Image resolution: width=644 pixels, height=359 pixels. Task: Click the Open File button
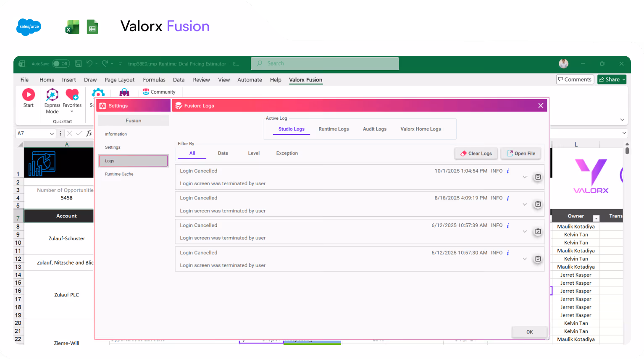click(520, 153)
